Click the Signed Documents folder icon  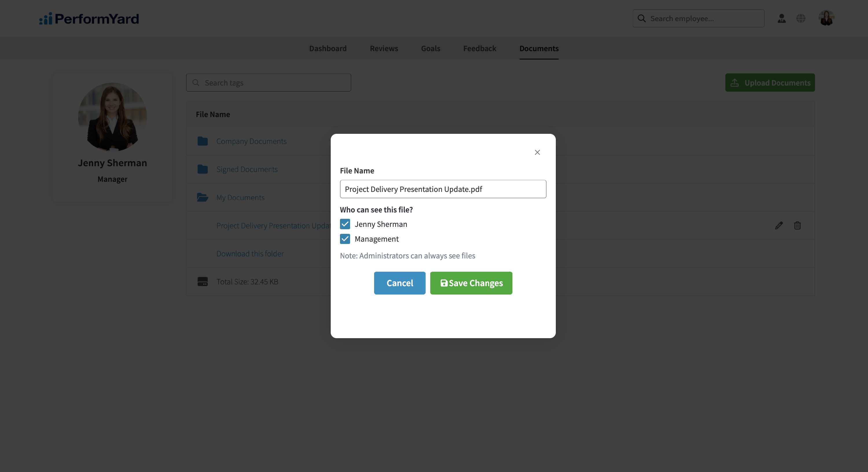click(x=203, y=169)
